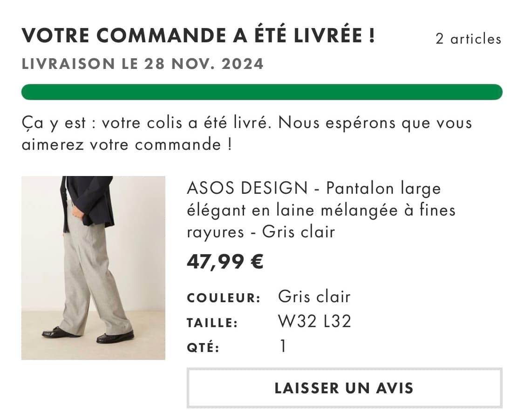524x420 pixels.
Task: Select the 2 articles item count
Action: [x=468, y=39]
